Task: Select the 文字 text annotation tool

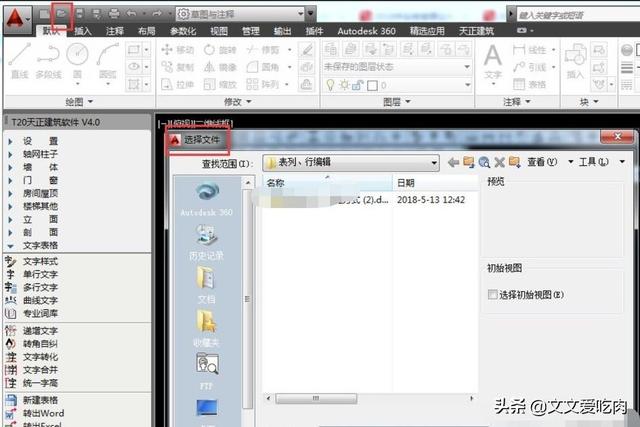Action: [x=493, y=61]
